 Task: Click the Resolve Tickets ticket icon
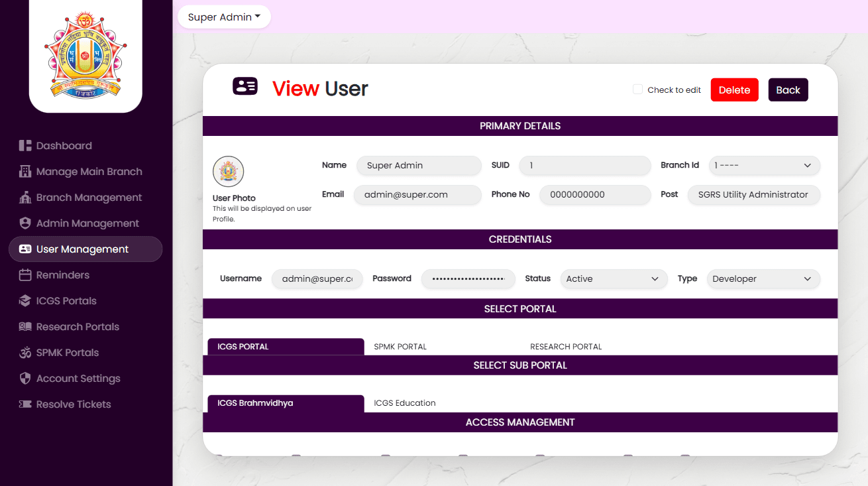(25, 404)
